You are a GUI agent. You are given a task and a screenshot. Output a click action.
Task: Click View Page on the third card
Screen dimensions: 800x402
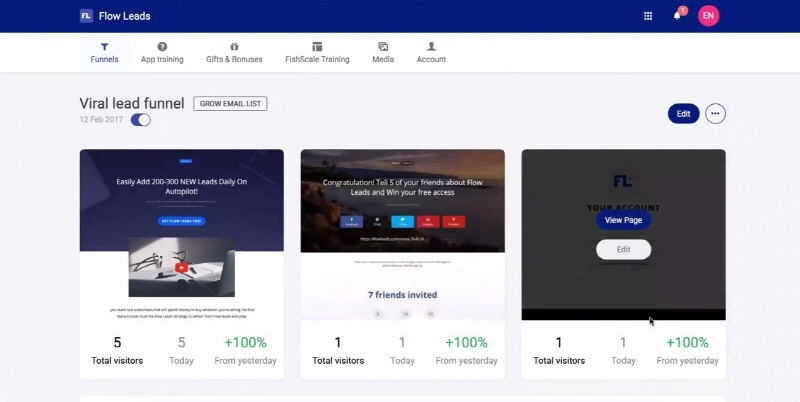tap(623, 220)
